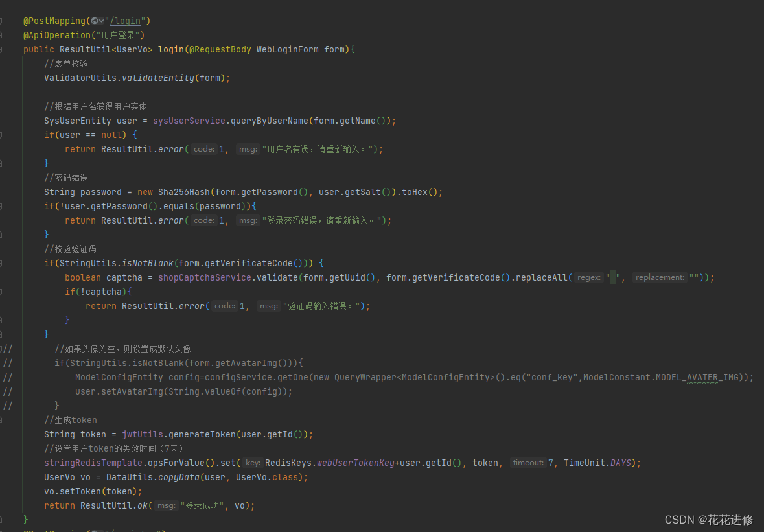764x532 pixels.
Task: Click the WebLoginForm parameter type
Action: (288, 49)
